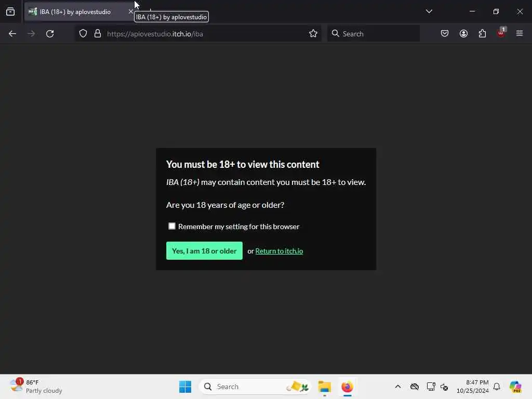Viewport: 532px width, 399px height.
Task: Minimize the Firefox window
Action: click(472, 11)
